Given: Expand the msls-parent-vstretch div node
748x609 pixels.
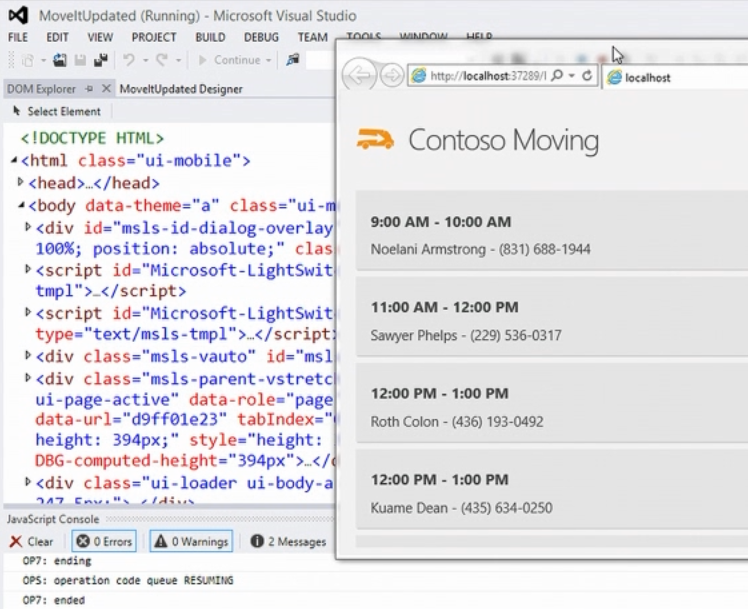Looking at the screenshot, I should click(x=28, y=378).
